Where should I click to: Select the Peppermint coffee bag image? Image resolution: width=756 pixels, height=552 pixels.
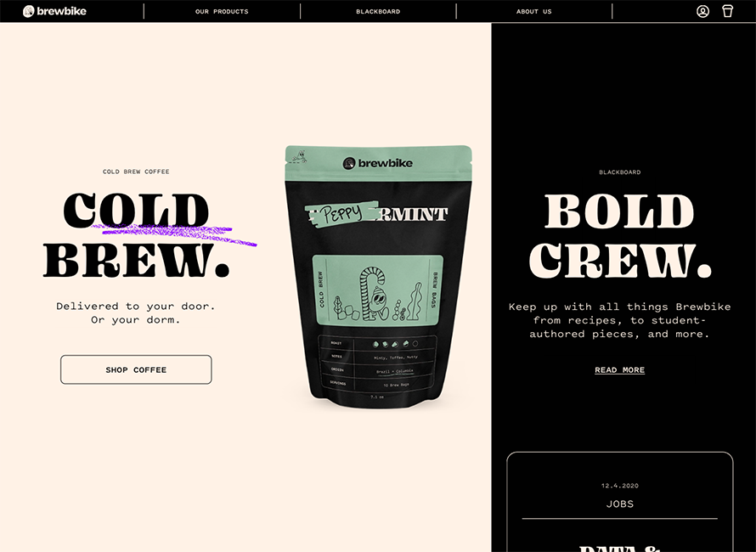coord(378,277)
